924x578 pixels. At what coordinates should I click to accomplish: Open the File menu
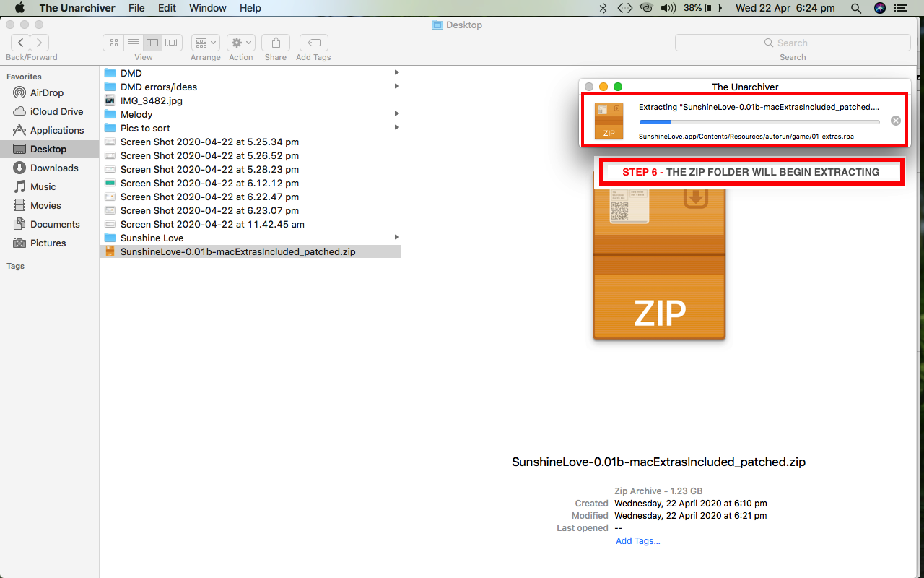pos(136,8)
